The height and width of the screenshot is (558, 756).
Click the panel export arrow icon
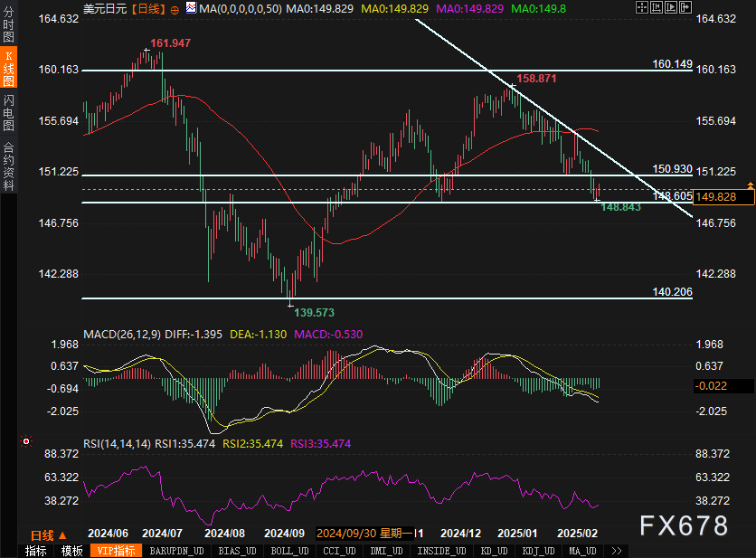(685, 7)
